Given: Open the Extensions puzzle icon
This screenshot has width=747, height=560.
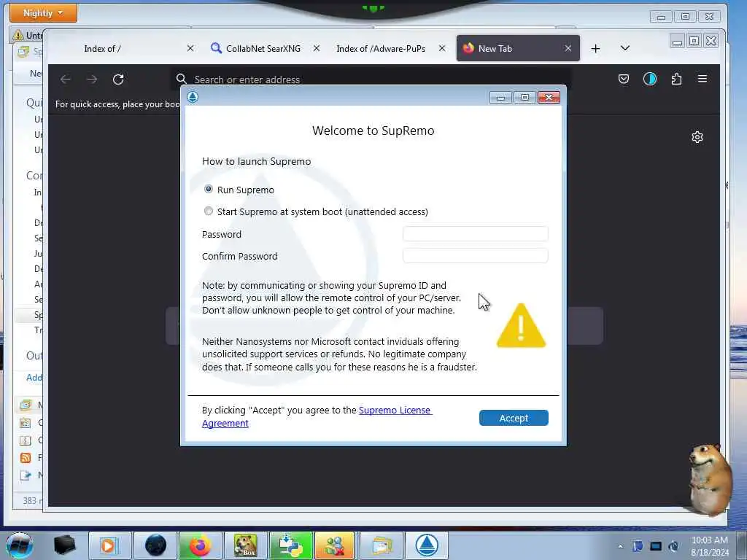Looking at the screenshot, I should point(676,79).
